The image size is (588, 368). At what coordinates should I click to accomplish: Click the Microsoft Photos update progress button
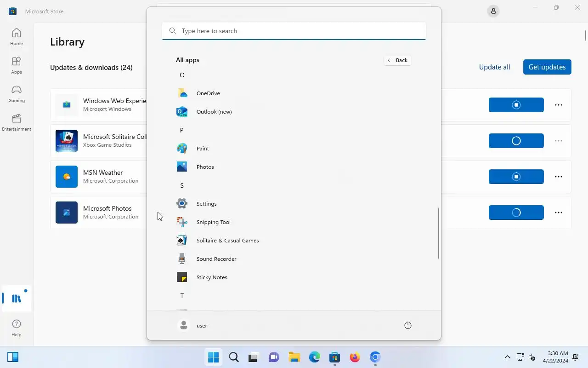(516, 213)
